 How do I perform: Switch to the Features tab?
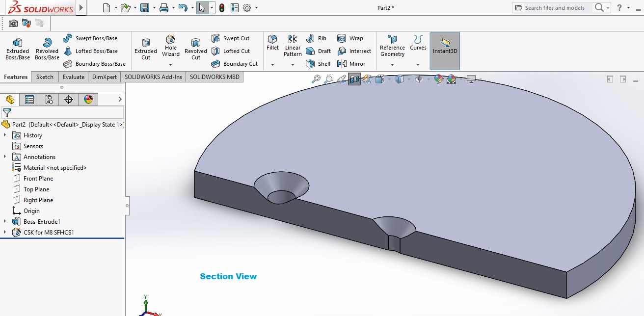(x=16, y=77)
